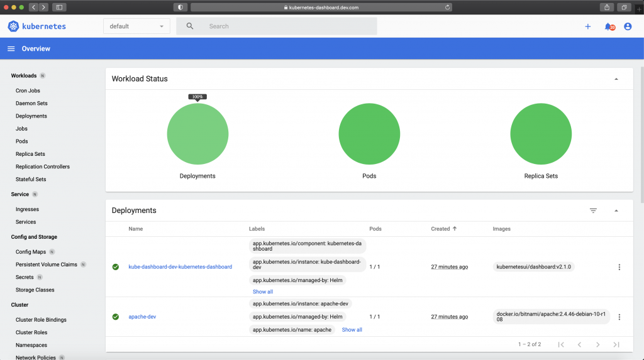This screenshot has height=360, width=644.
Task: Go to previous page of deployments
Action: point(579,344)
